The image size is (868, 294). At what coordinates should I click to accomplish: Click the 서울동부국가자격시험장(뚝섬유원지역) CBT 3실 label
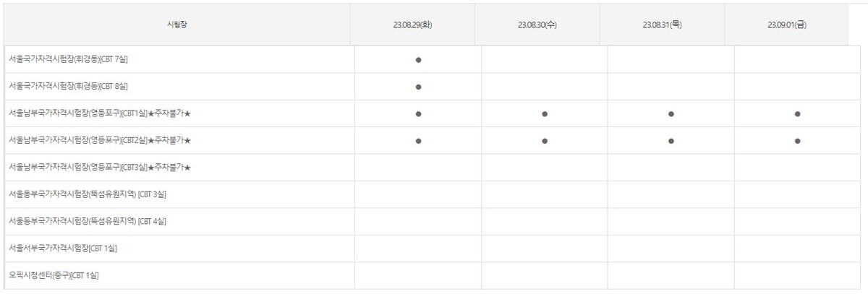click(88, 194)
